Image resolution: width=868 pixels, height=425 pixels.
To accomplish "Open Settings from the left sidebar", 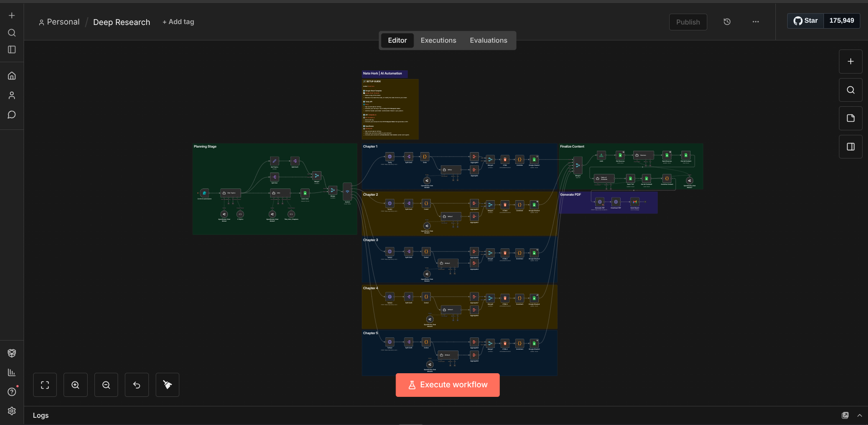I will click(11, 411).
